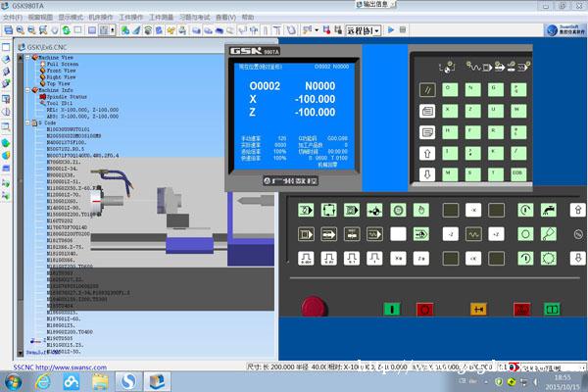The width and height of the screenshot is (588, 392).
Task: Toggle the manual hand mode key
Action: point(421,209)
